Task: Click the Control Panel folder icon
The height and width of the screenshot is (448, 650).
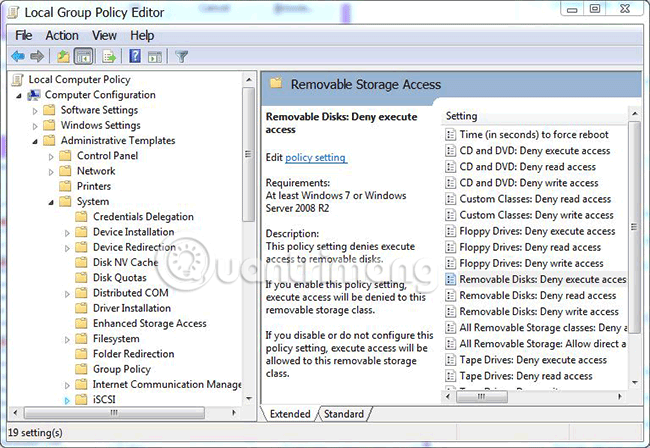Action: coord(65,156)
